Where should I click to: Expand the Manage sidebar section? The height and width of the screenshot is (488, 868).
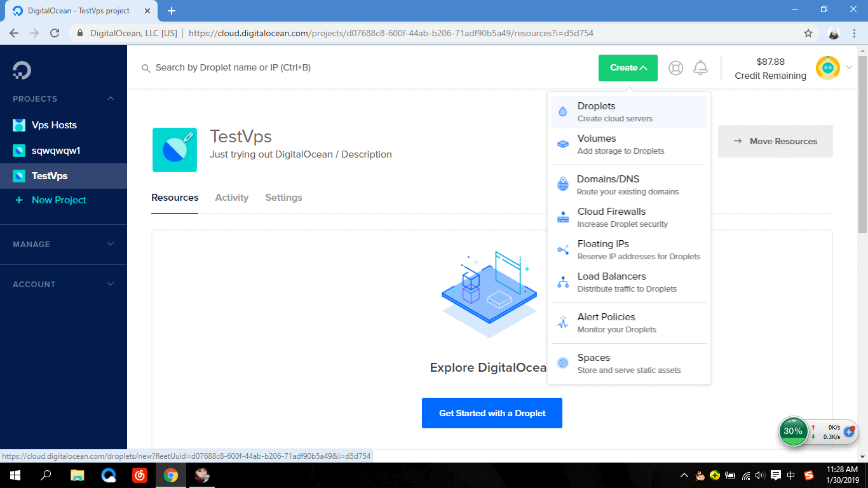coord(111,244)
